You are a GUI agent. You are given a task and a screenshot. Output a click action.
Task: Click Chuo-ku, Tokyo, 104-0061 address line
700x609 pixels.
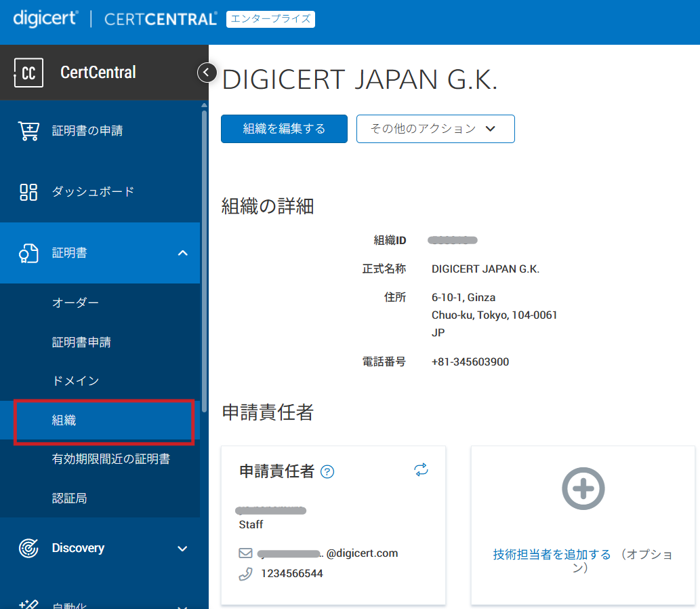point(494,315)
